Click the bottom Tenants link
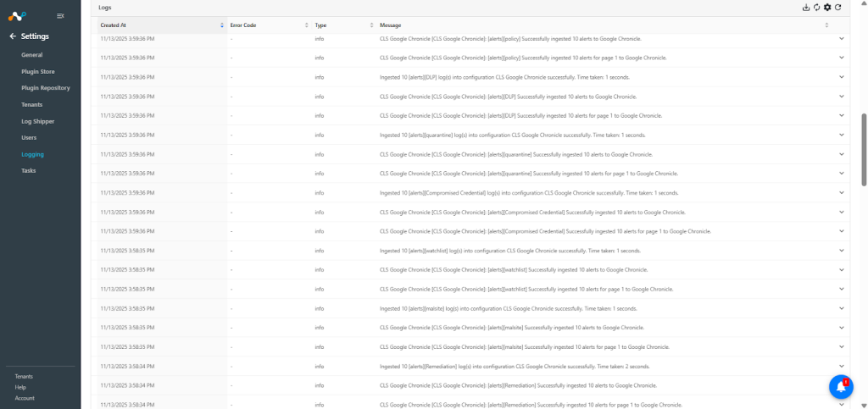 [24, 376]
